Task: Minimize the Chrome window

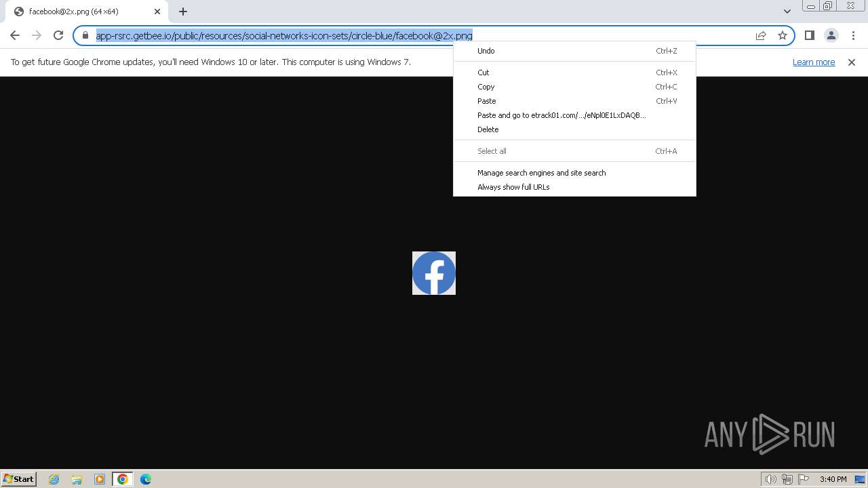Action: tap(810, 6)
